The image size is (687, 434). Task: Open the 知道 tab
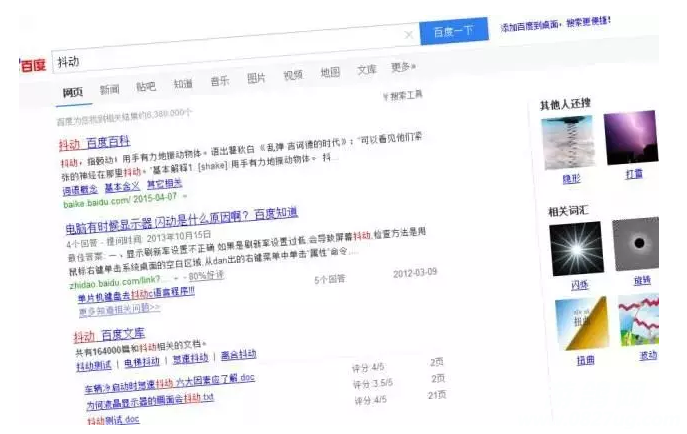point(183,83)
